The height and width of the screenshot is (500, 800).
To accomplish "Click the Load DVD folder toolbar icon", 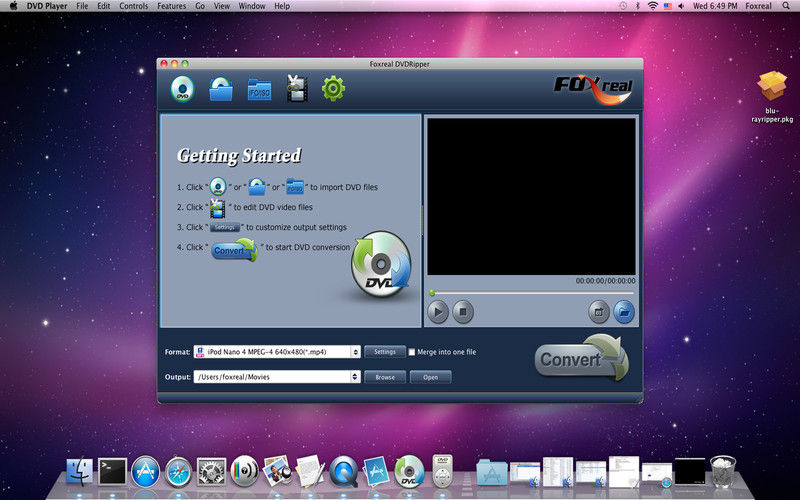I will click(x=221, y=89).
